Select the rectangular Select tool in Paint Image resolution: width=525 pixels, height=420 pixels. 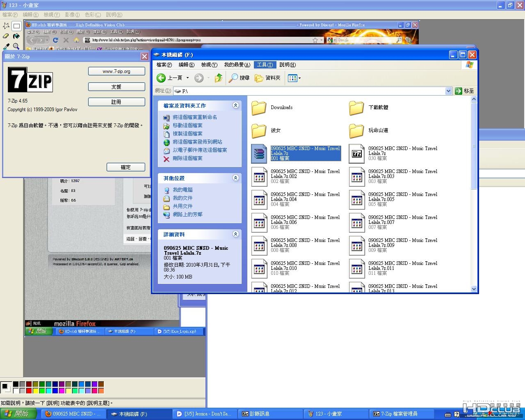(x=16, y=26)
